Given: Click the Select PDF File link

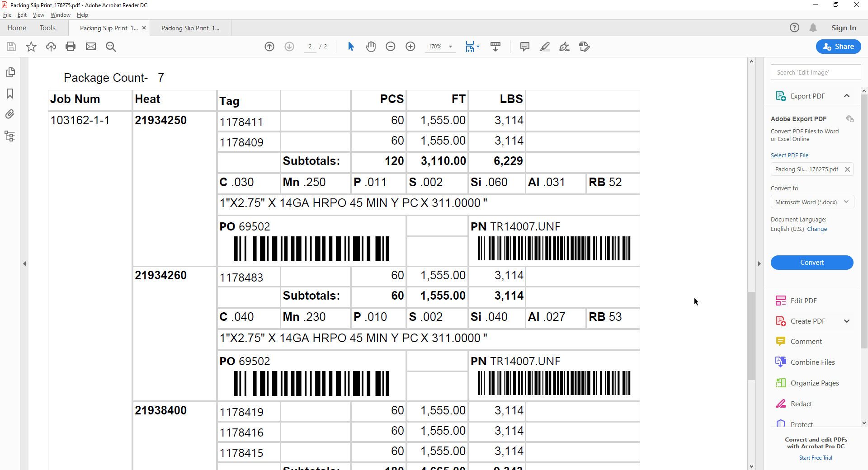Looking at the screenshot, I should (x=789, y=155).
